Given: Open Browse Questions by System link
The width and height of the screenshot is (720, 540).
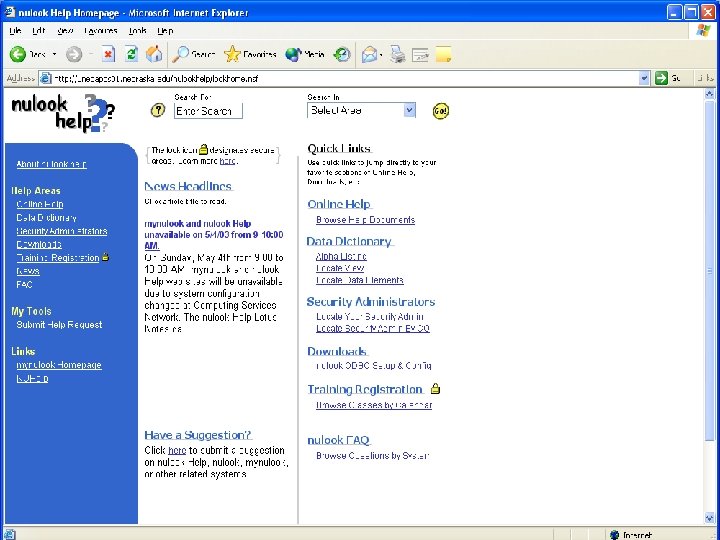Looking at the screenshot, I should [x=372, y=456].
